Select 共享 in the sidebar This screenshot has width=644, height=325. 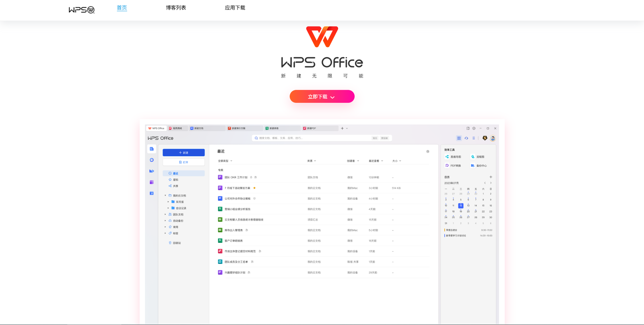pos(173,186)
